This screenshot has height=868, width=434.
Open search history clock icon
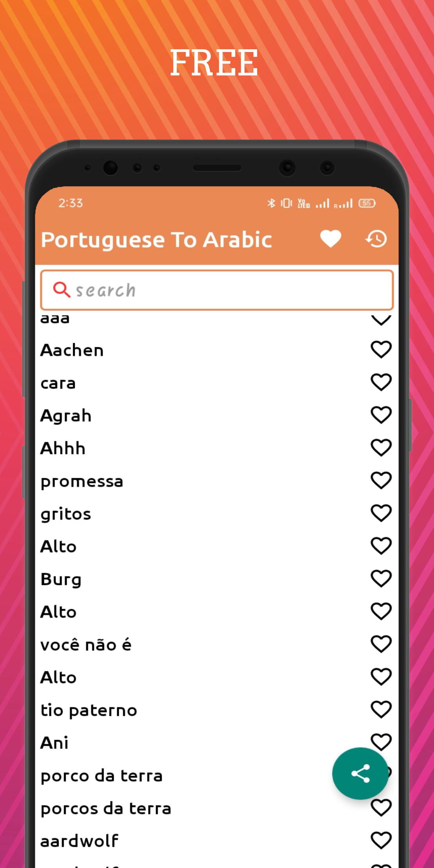pyautogui.click(x=376, y=239)
